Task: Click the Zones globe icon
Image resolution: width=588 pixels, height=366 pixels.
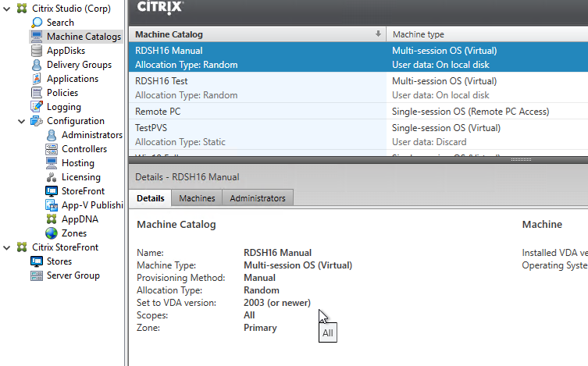Action: (52, 233)
